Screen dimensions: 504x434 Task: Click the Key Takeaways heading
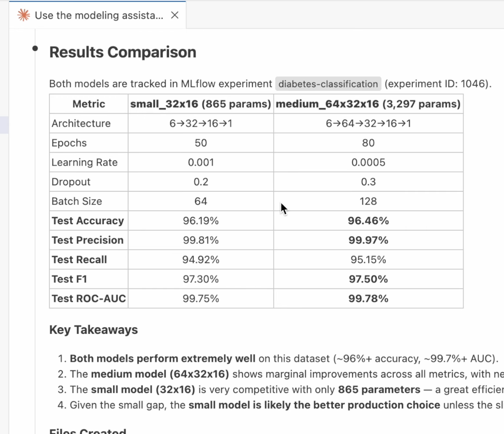(94, 330)
